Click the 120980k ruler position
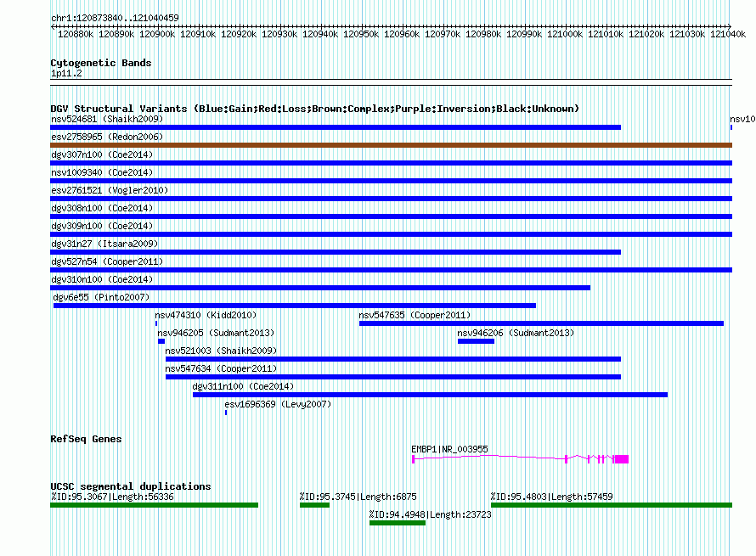Viewport: 756px width, 556px height. click(483, 34)
